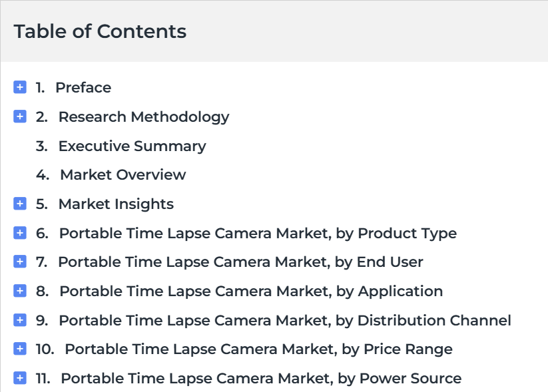Open chapter 6 by Product Type
Image resolution: width=548 pixels, height=392 pixels.
[258, 234]
